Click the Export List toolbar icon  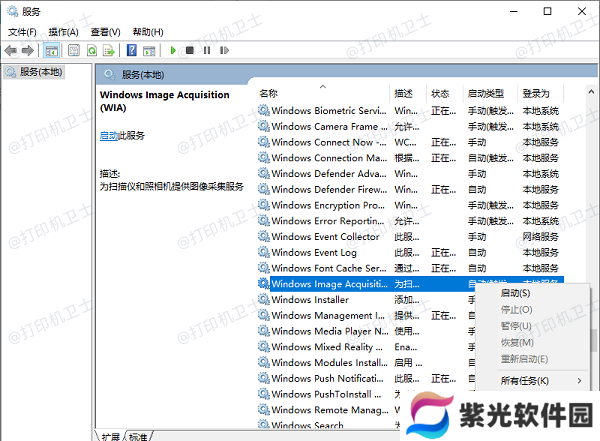[x=109, y=51]
